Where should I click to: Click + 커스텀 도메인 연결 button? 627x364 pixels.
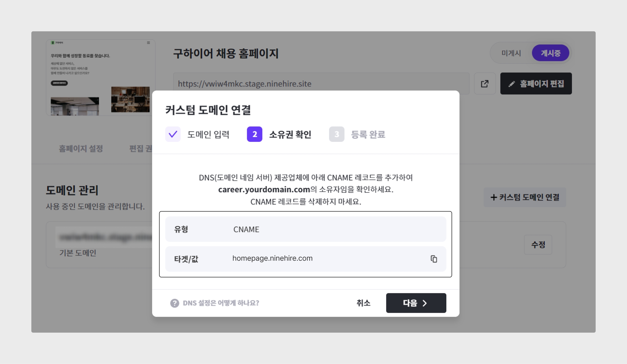click(524, 197)
